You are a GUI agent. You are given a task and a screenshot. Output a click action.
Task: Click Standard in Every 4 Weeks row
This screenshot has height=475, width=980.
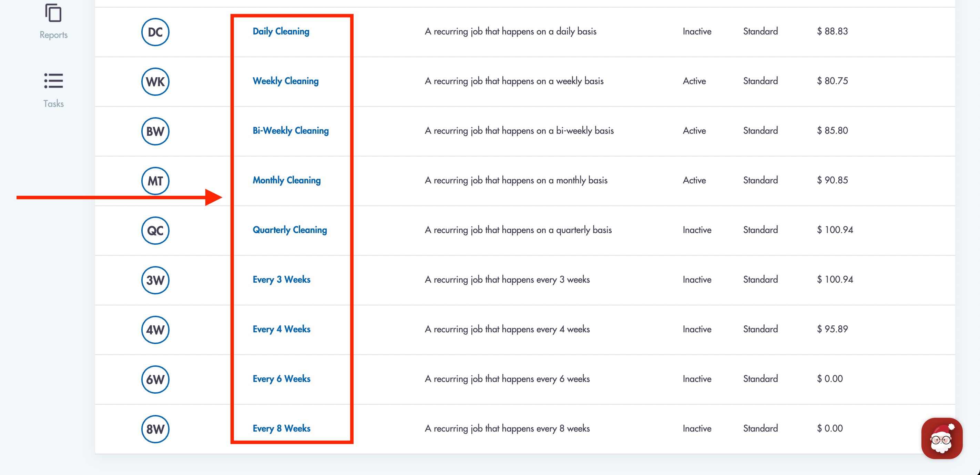[760, 329]
